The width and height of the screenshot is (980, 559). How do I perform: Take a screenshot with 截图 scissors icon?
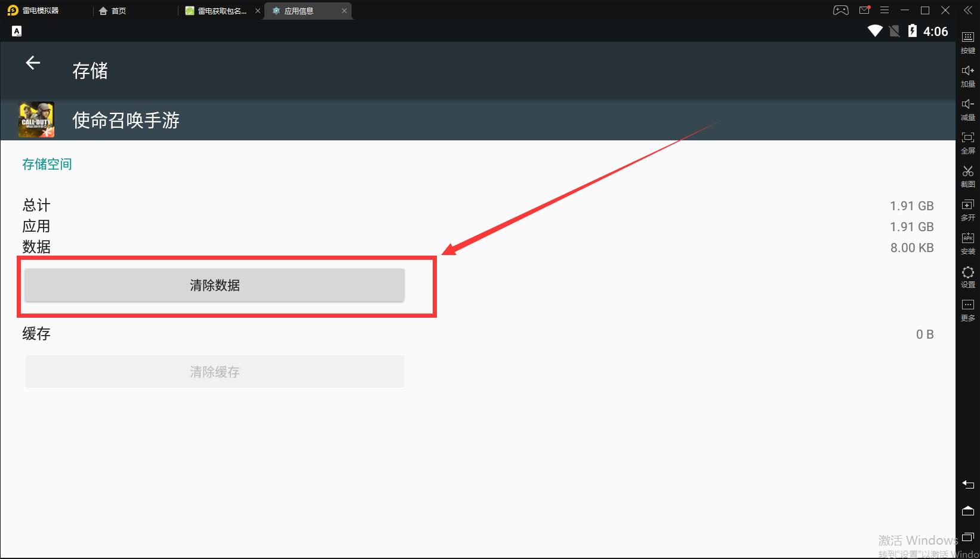pyautogui.click(x=967, y=176)
